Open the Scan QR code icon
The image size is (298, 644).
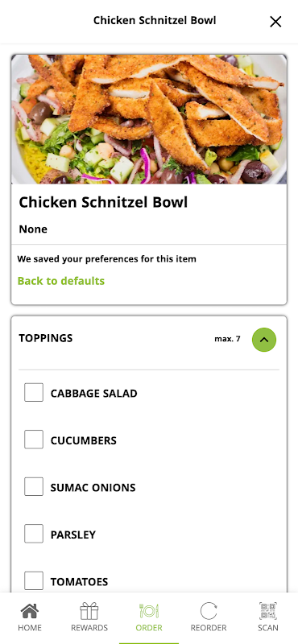click(268, 611)
